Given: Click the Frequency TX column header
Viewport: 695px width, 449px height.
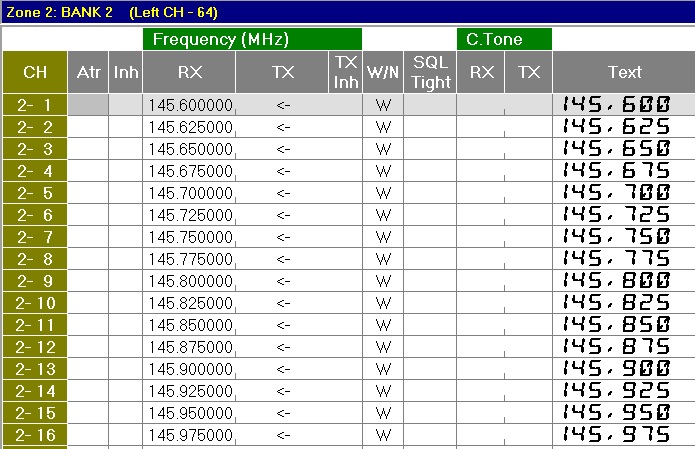Looking at the screenshot, I should [282, 72].
